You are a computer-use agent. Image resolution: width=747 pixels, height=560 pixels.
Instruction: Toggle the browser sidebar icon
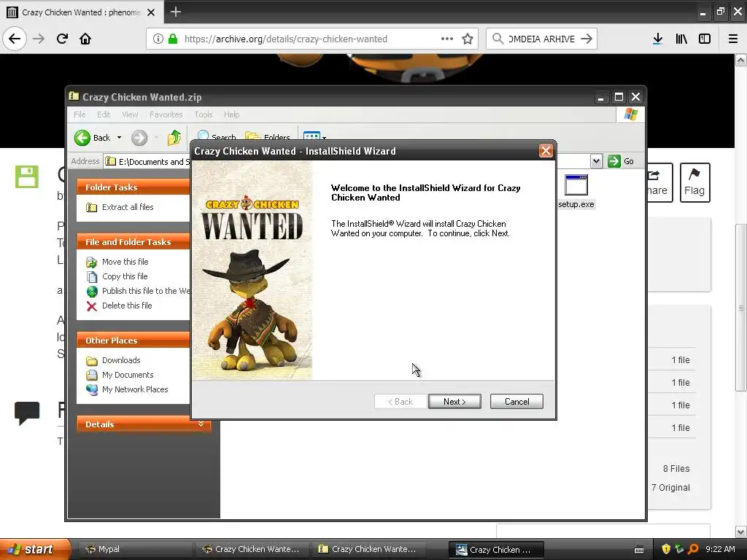click(x=705, y=39)
